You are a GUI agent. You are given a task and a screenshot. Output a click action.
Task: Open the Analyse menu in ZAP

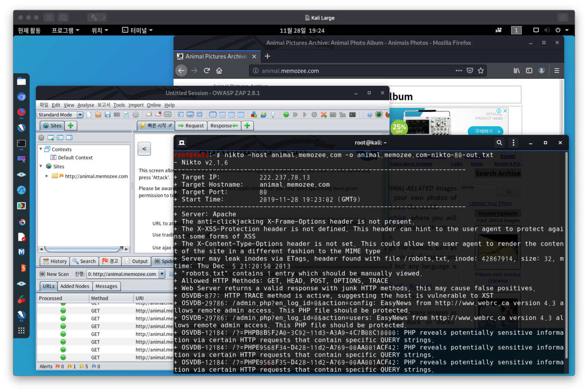86,105
